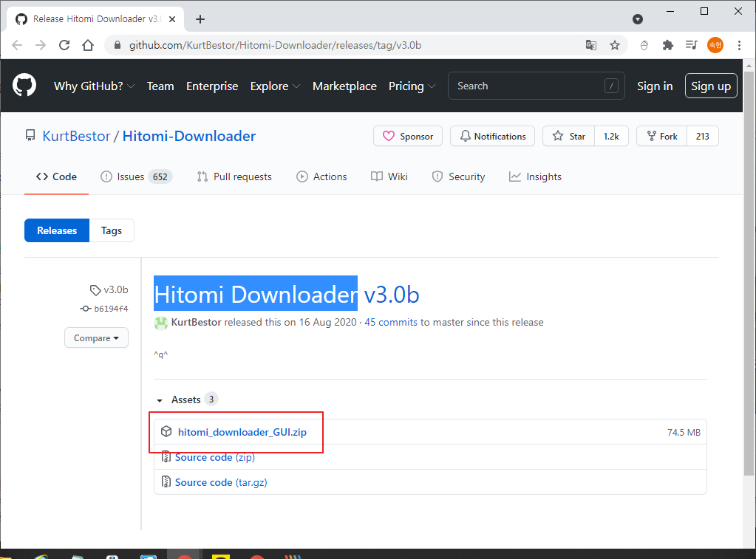Viewport: 756px width, 559px height.
Task: Open the Issues tab
Action: pos(136,176)
